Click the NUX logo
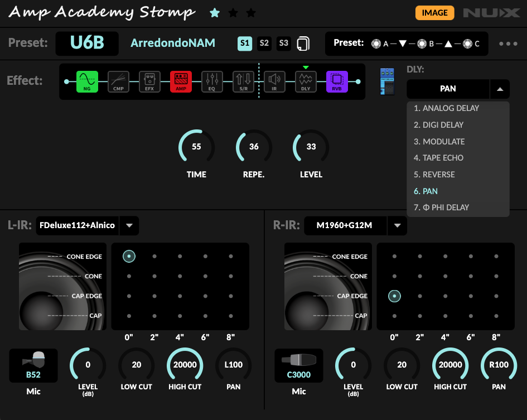 tap(492, 13)
